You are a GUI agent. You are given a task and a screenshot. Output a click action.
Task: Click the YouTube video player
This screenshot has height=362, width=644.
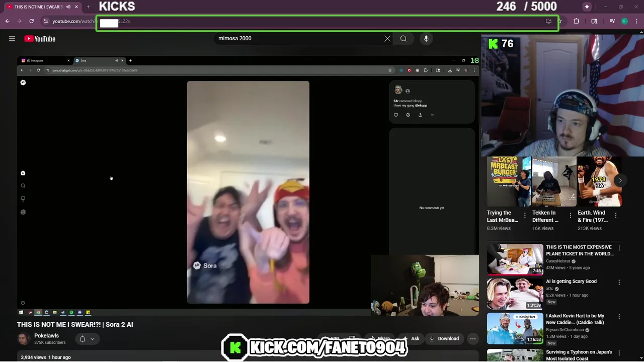pos(248,186)
